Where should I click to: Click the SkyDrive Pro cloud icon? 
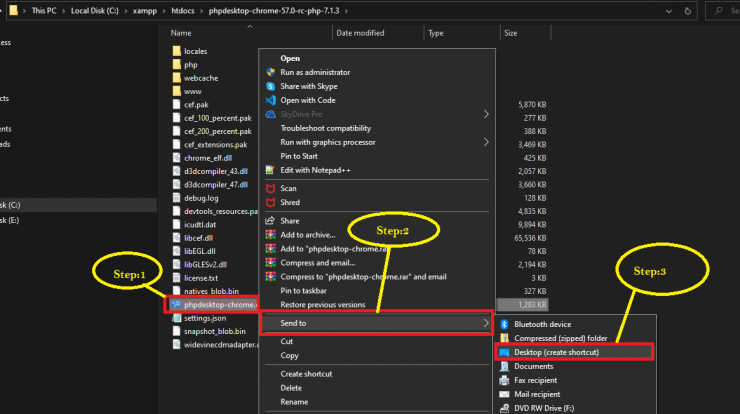(270, 114)
